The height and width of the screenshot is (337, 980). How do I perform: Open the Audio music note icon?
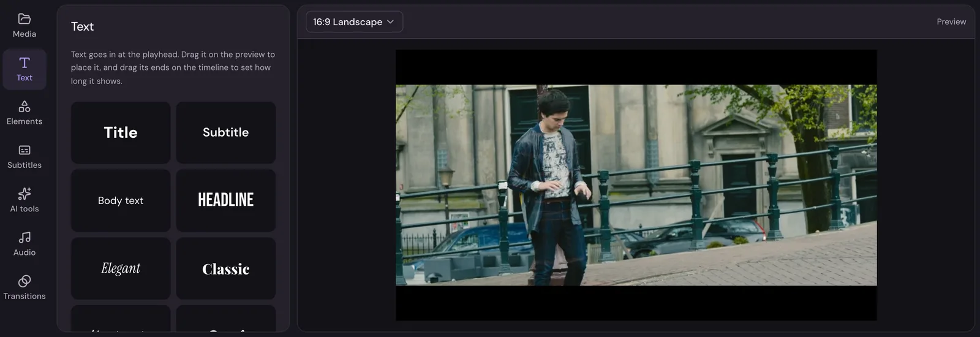[24, 237]
